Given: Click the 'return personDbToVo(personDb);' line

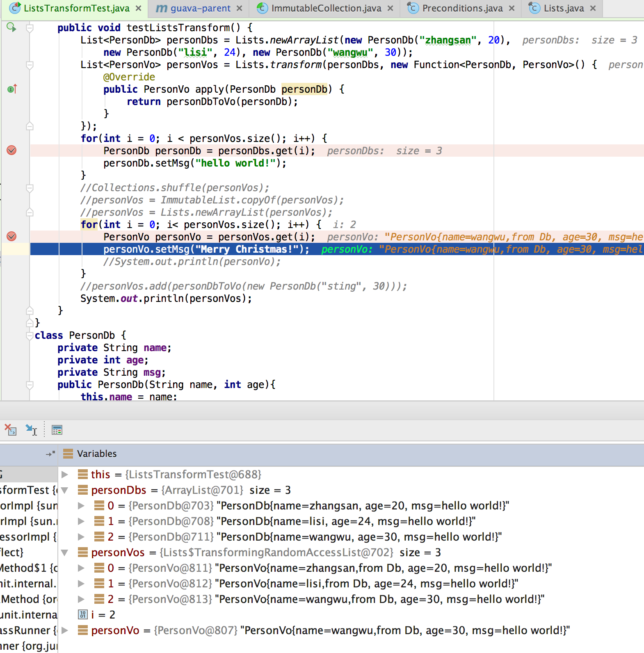Looking at the screenshot, I should pos(212,102).
